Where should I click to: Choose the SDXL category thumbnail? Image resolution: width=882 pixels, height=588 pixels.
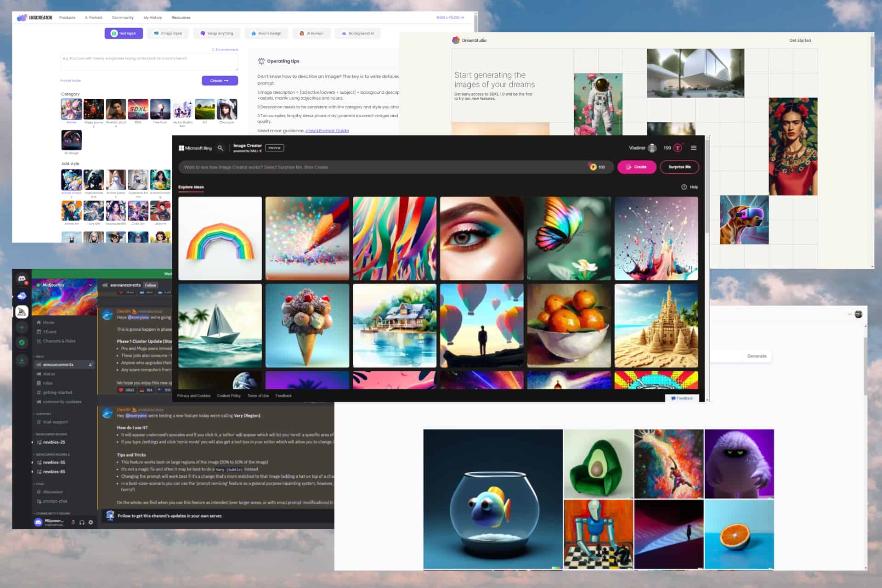[x=138, y=109]
